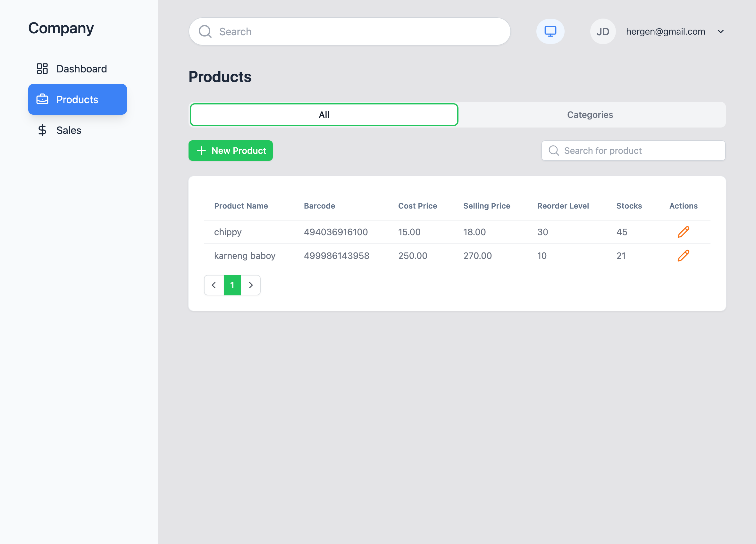Switch to the Categories tab
The width and height of the screenshot is (756, 544).
pyautogui.click(x=590, y=115)
